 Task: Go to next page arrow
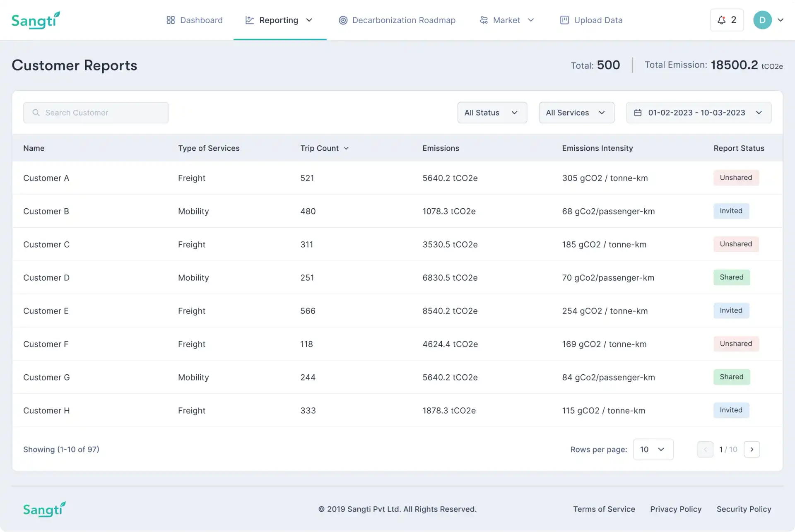click(x=752, y=450)
